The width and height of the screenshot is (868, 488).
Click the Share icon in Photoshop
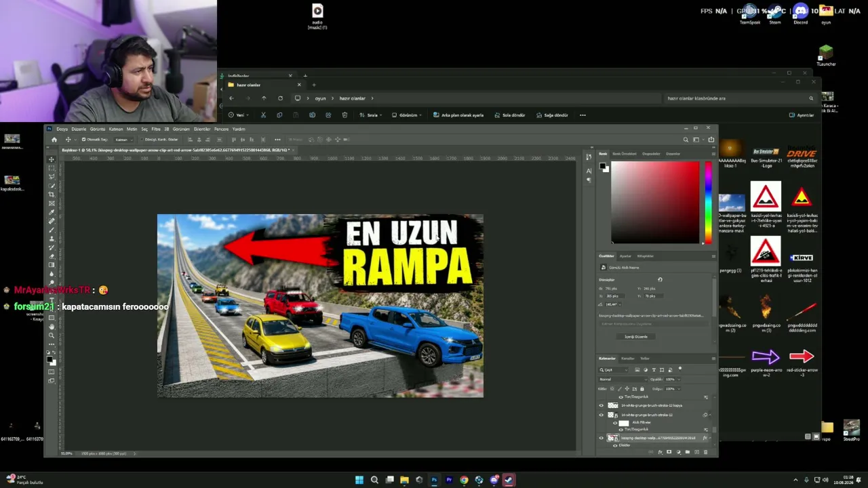pos(711,140)
